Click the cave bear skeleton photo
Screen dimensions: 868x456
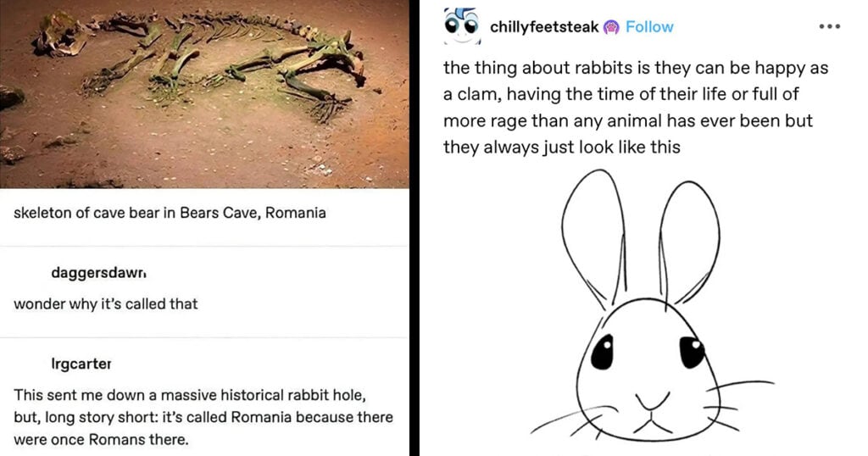point(204,94)
